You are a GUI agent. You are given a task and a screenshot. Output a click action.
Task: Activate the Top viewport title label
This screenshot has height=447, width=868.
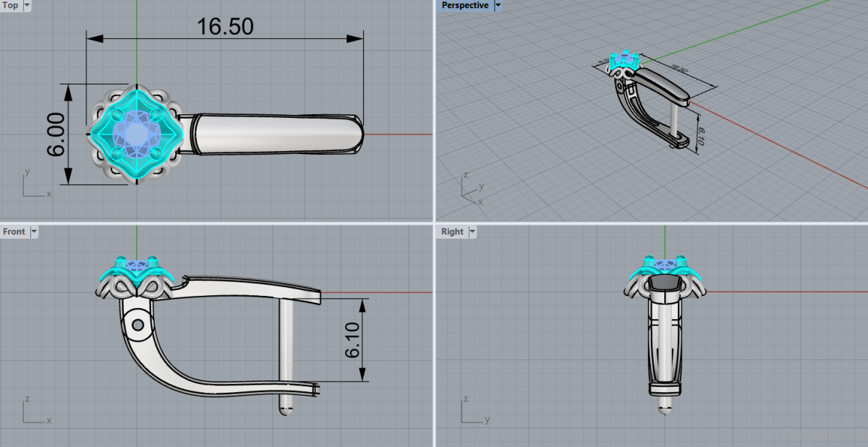pyautogui.click(x=11, y=6)
